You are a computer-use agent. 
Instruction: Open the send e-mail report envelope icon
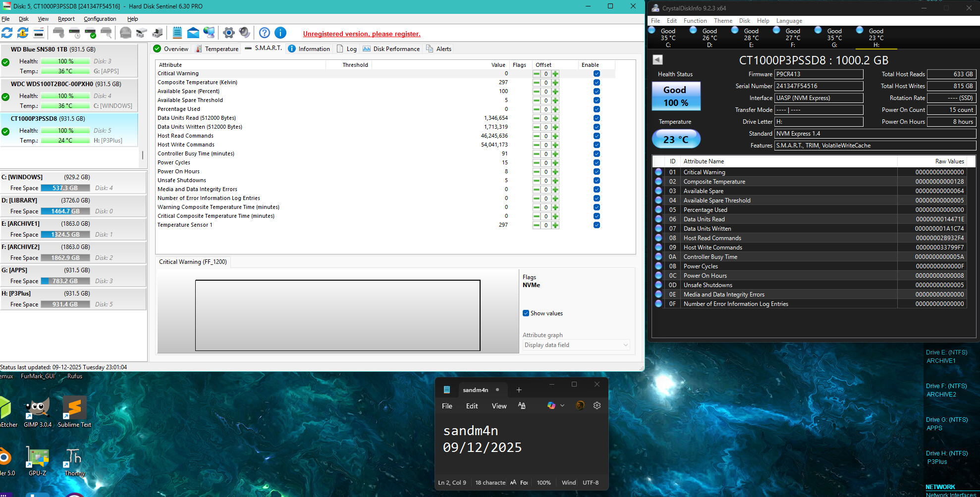pyautogui.click(x=193, y=33)
